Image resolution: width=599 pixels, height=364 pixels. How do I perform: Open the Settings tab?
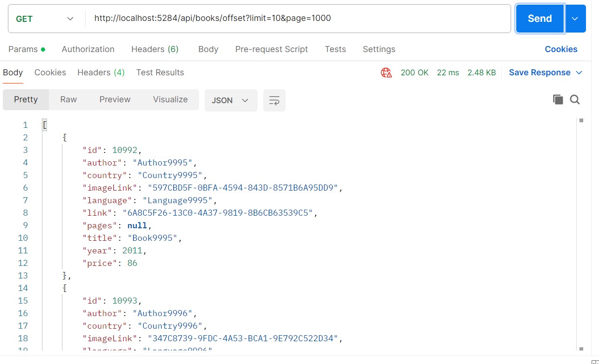coord(379,49)
